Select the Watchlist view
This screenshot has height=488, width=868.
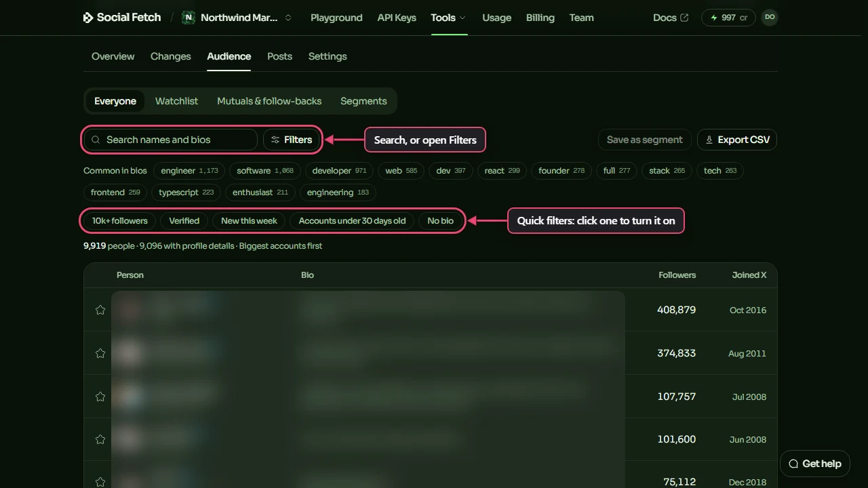click(x=176, y=101)
